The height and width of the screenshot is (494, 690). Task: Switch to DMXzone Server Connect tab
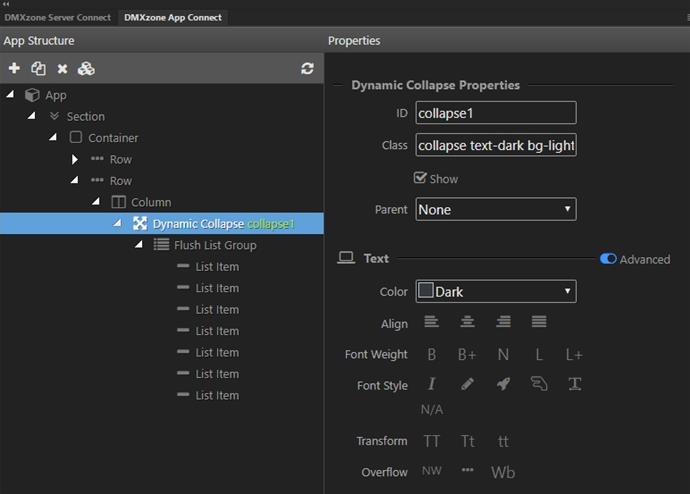click(x=58, y=18)
